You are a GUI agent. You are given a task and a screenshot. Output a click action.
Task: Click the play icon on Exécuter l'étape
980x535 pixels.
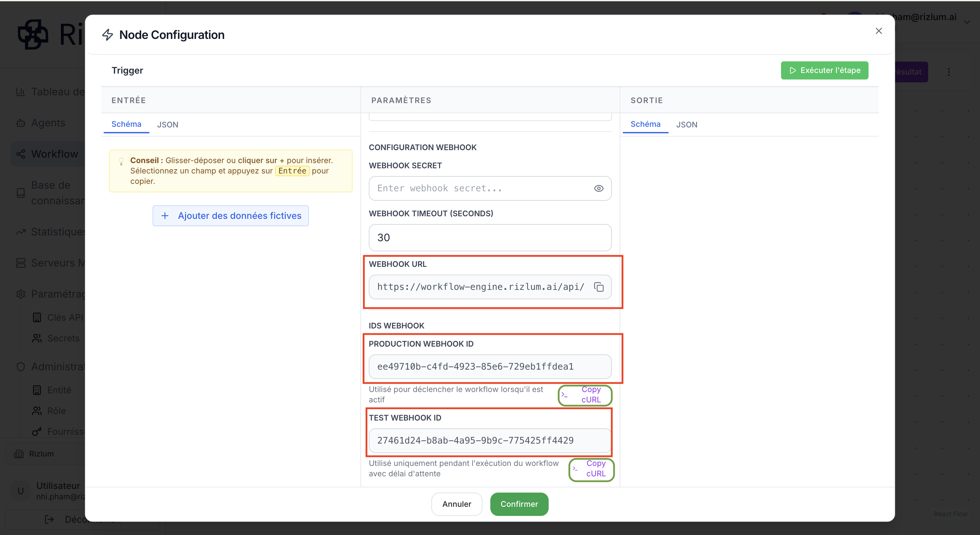coord(793,70)
